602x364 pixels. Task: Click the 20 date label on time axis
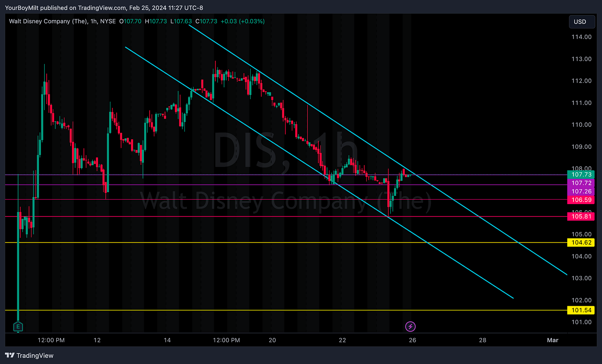(x=272, y=340)
